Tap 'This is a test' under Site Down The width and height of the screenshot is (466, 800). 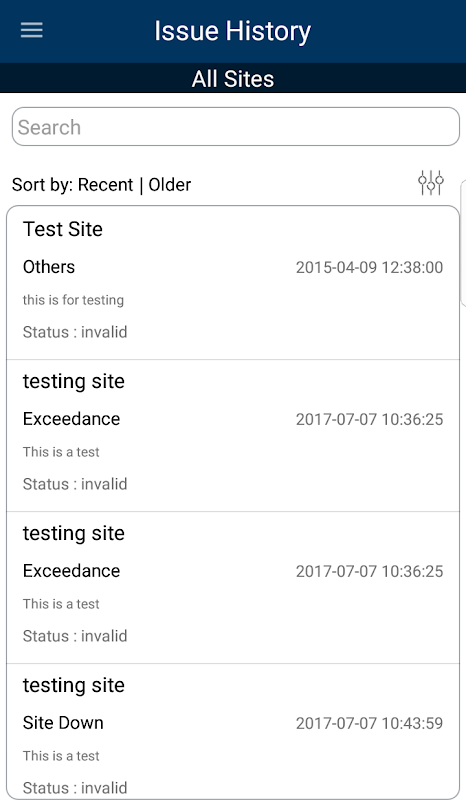[61, 756]
